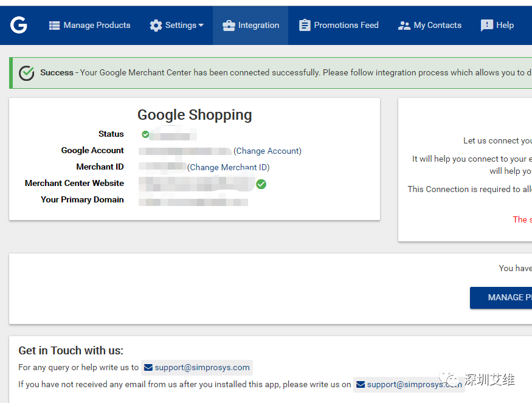Click Your Primary Domain label
Viewport: 532px width, 403px height.
pos(82,200)
